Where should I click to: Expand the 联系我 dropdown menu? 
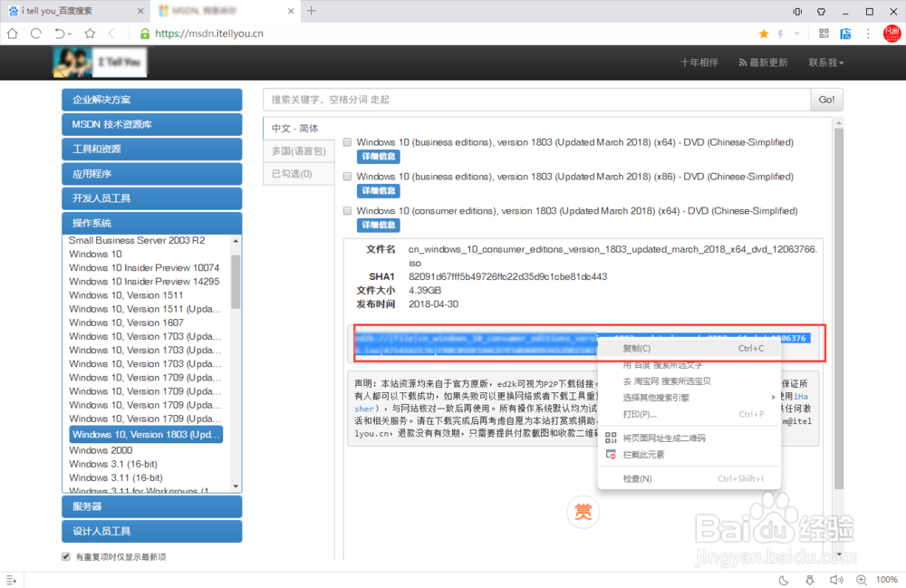coord(825,63)
